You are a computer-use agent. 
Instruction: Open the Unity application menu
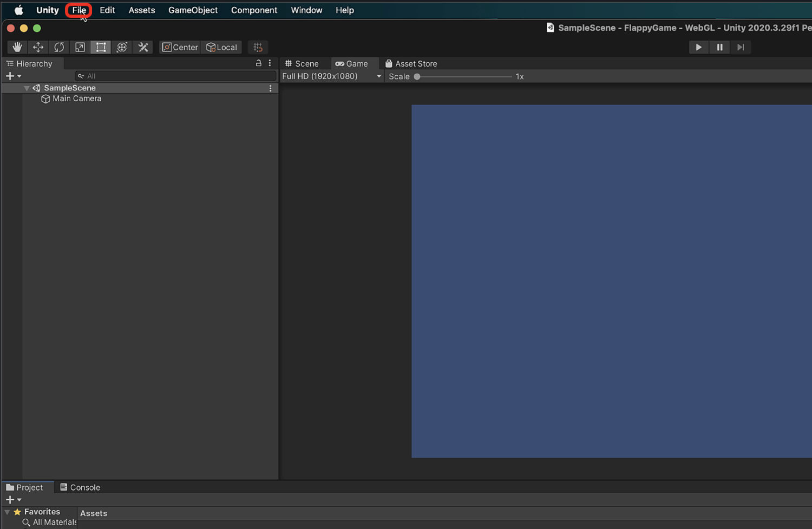[48, 10]
